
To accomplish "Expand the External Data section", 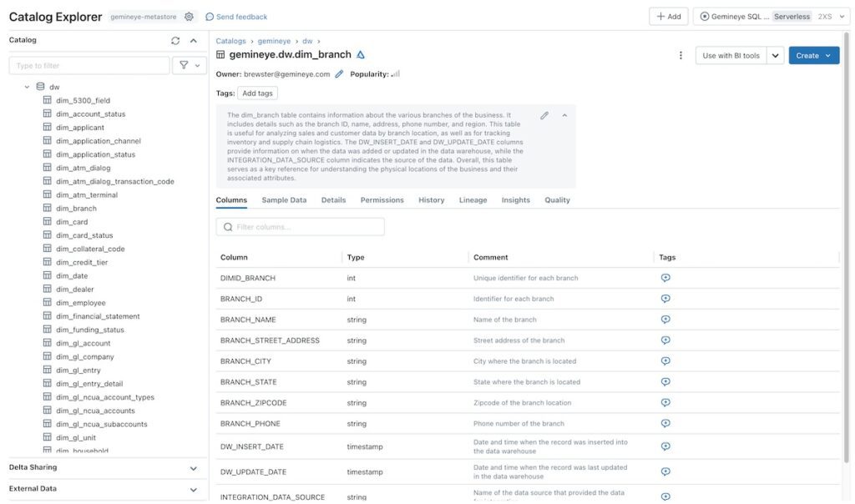I will (x=193, y=487).
